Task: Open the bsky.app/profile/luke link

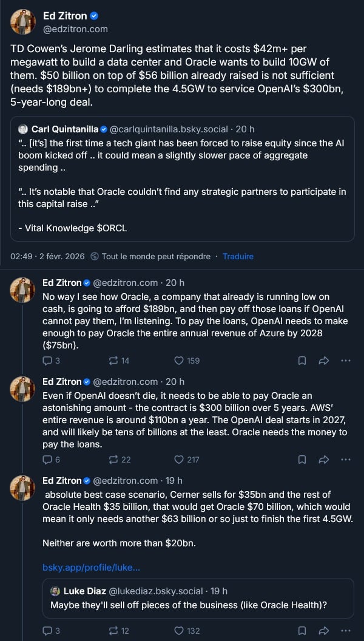Action: 91,568
